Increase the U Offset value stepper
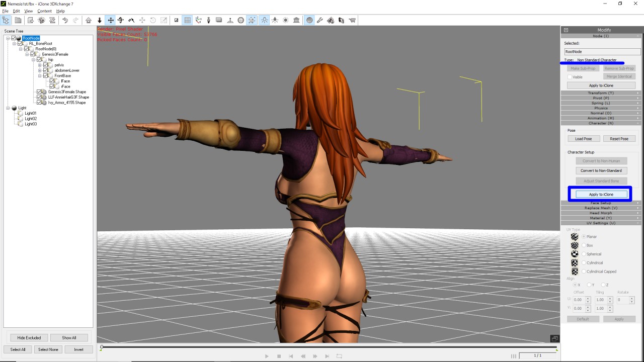 pos(588,298)
